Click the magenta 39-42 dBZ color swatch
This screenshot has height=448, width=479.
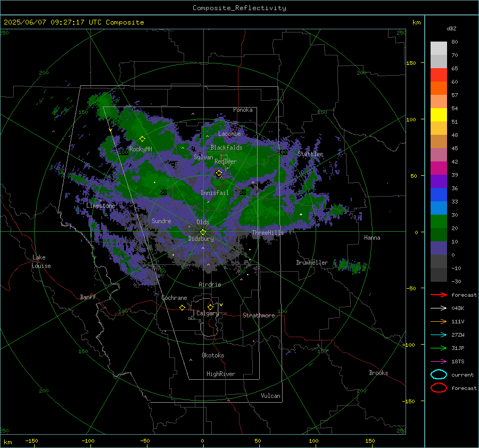[x=439, y=168]
